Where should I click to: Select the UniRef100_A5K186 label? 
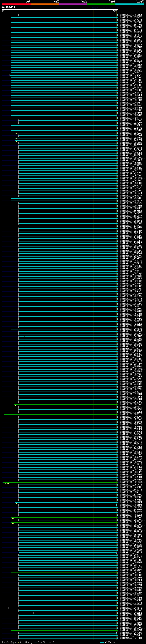131,163
